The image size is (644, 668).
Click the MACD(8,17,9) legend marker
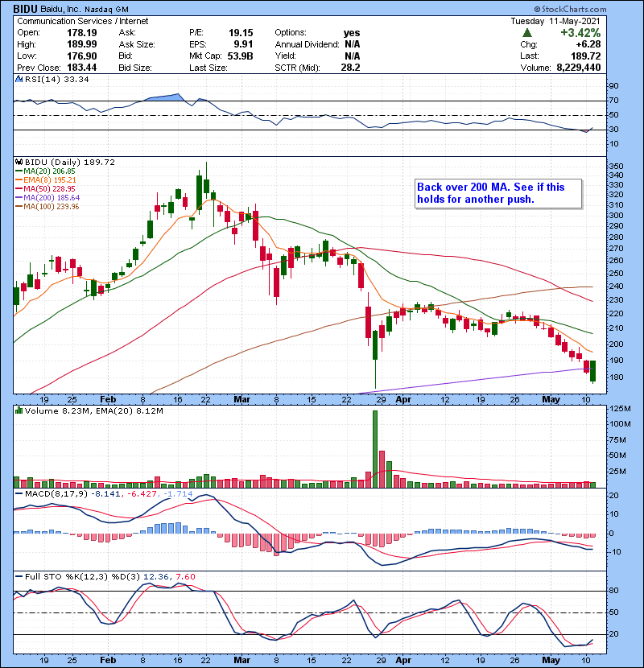tap(19, 493)
